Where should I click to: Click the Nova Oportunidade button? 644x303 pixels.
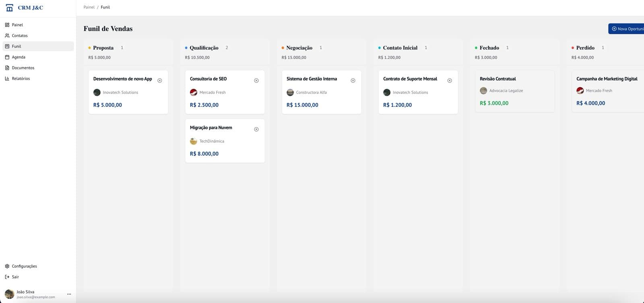point(627,29)
